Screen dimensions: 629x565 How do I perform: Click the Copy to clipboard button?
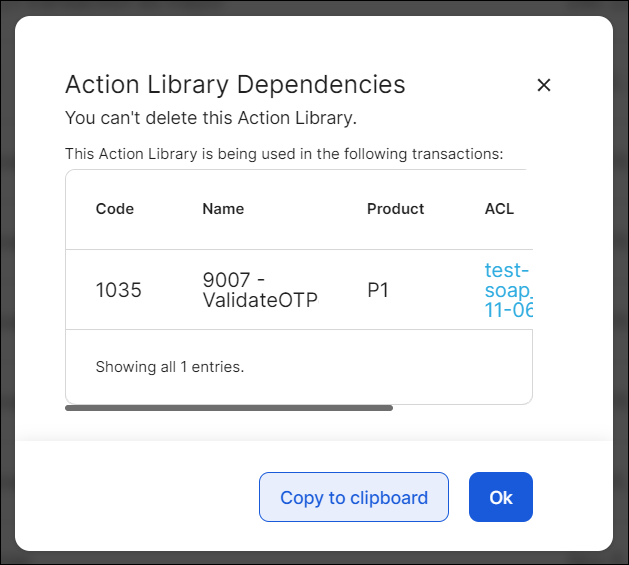tap(354, 497)
